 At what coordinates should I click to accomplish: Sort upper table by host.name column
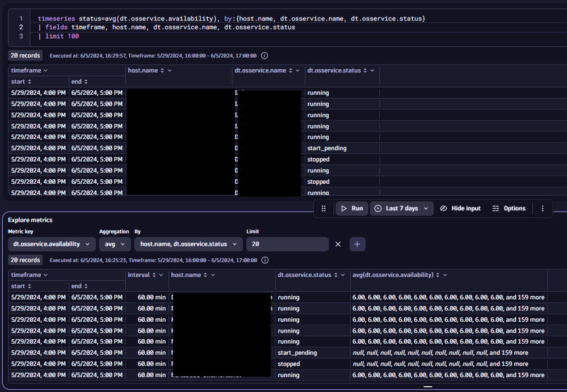click(x=162, y=70)
